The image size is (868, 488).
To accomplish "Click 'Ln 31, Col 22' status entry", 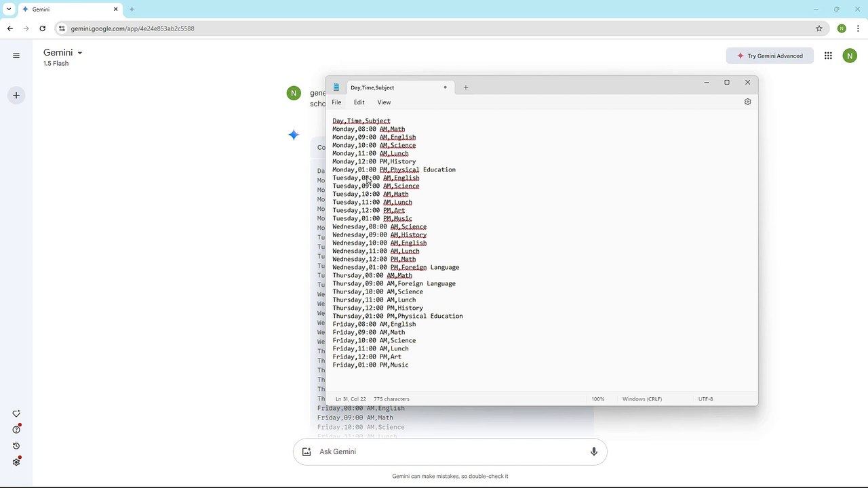I will pos(351,399).
